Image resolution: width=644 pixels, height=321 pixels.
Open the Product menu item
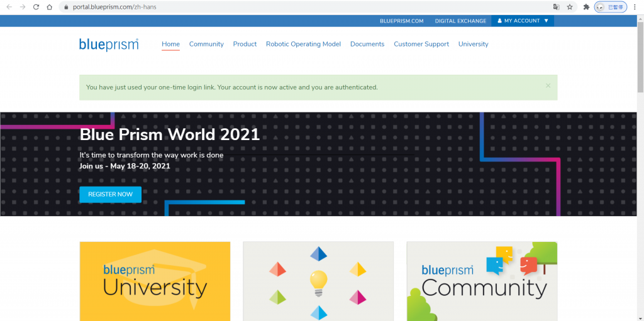coord(245,44)
